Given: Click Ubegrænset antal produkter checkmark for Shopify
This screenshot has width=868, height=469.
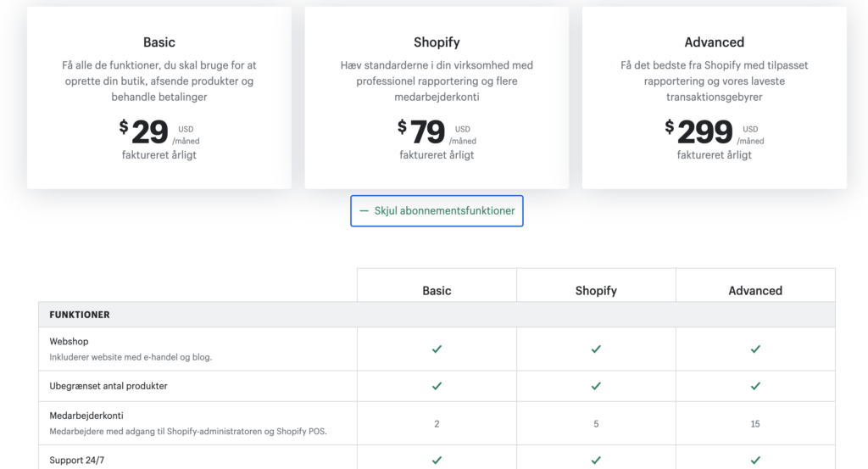Looking at the screenshot, I should pos(596,386).
